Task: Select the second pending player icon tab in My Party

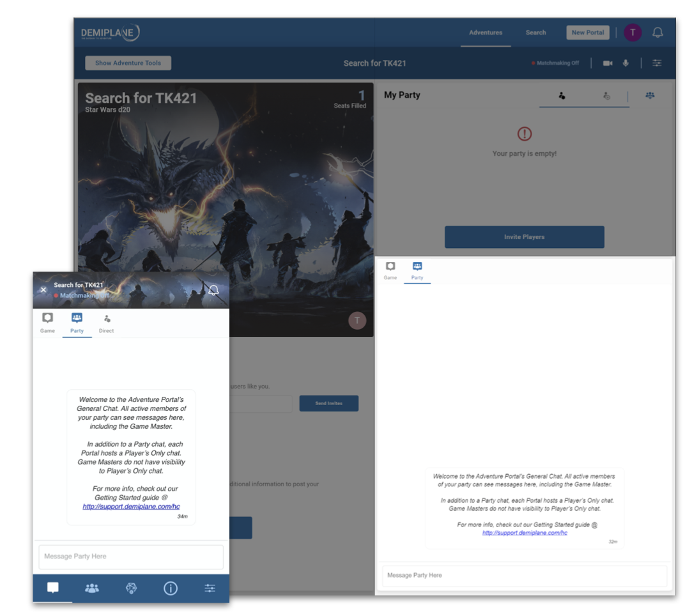Action: 606,95
